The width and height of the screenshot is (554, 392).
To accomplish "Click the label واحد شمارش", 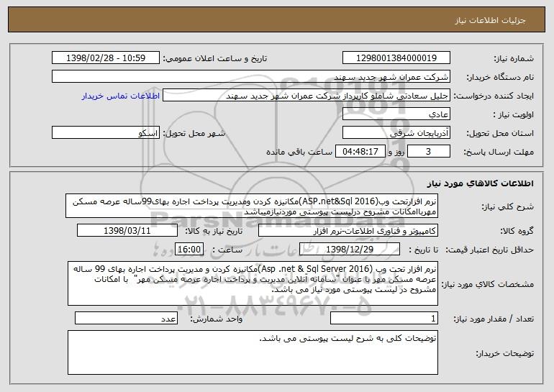I will click(217, 319).
